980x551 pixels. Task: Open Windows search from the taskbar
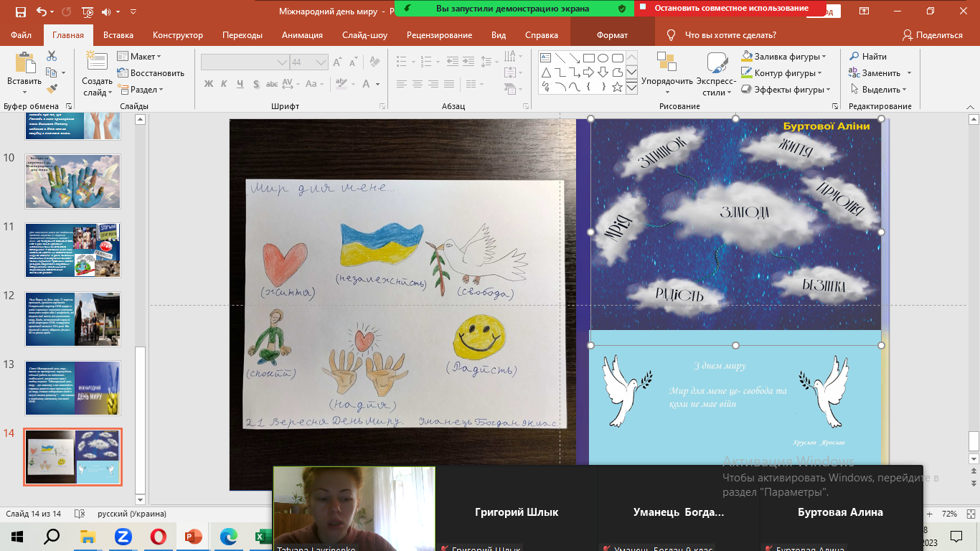click(52, 536)
